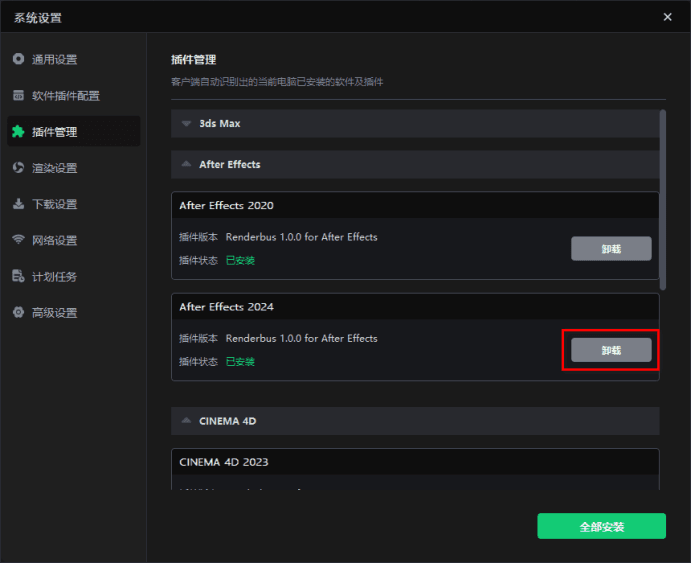Viewport: 692px width, 563px height.
Task: Collapse the CINEMA 4D plugin section
Action: click(x=186, y=421)
